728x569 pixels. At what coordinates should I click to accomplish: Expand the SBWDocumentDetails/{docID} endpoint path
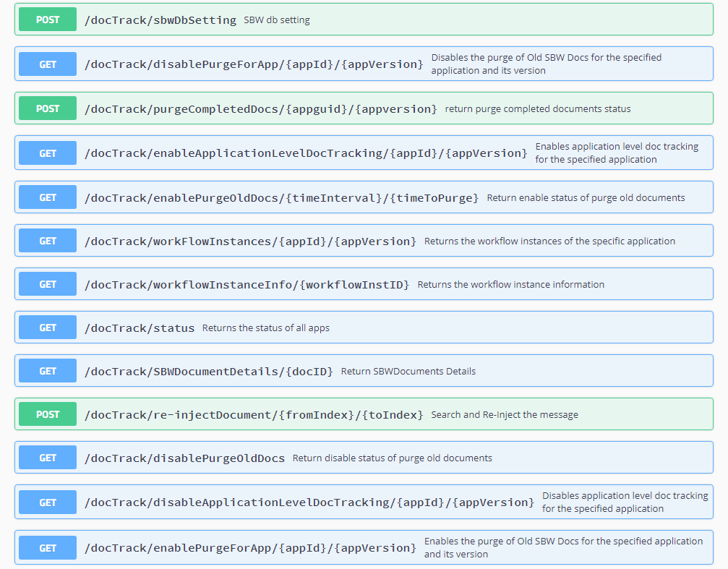coord(209,372)
